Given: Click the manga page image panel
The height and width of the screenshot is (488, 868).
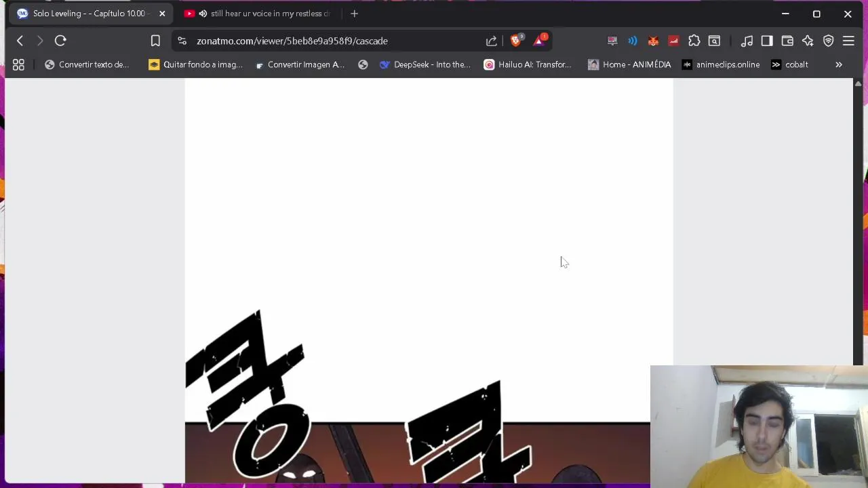Looking at the screenshot, I should pos(429,281).
